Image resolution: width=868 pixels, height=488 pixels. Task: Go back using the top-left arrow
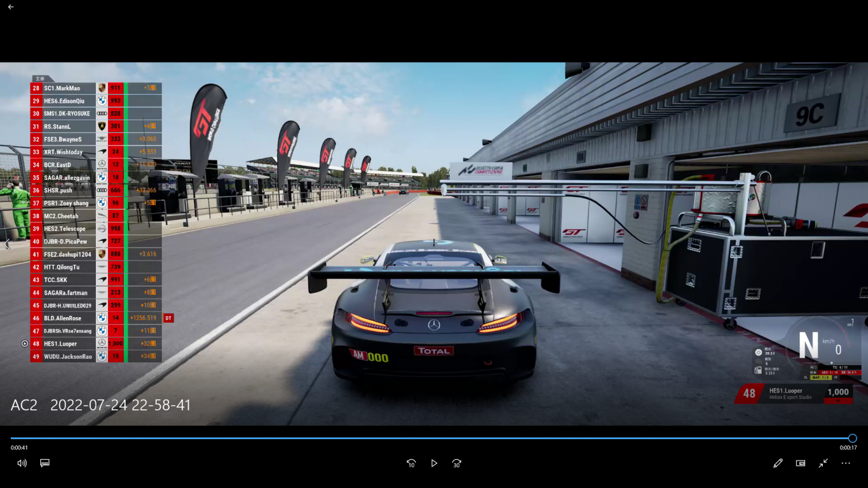10,7
